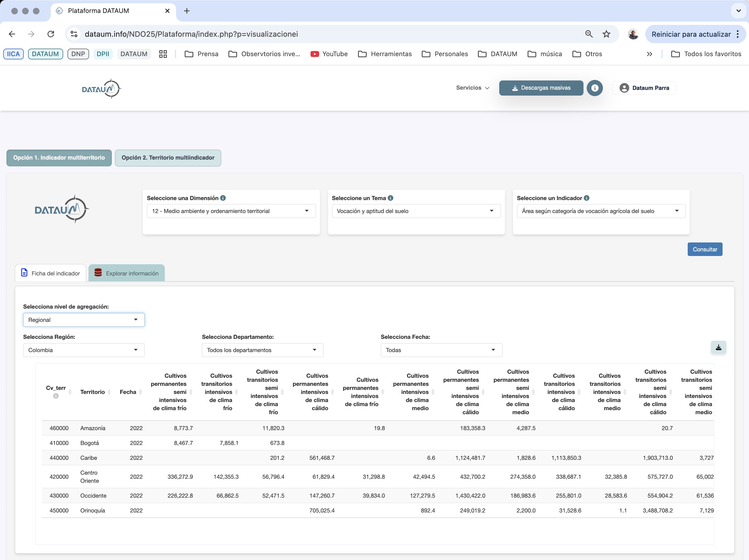This screenshot has height=560, width=749.
Task: Expand the nivel de agregación dropdown
Action: pyautogui.click(x=84, y=320)
